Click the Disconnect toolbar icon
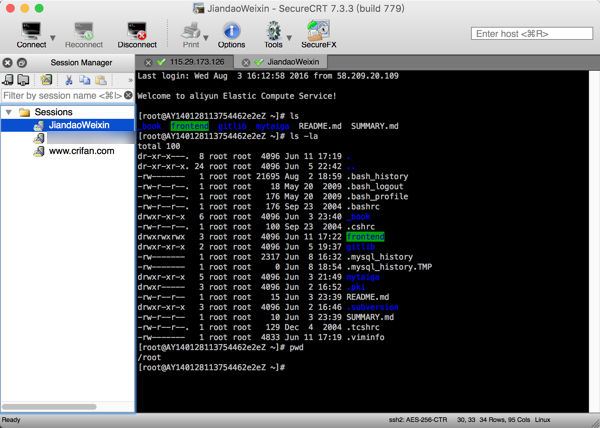This screenshot has width=600, height=428. (137, 31)
